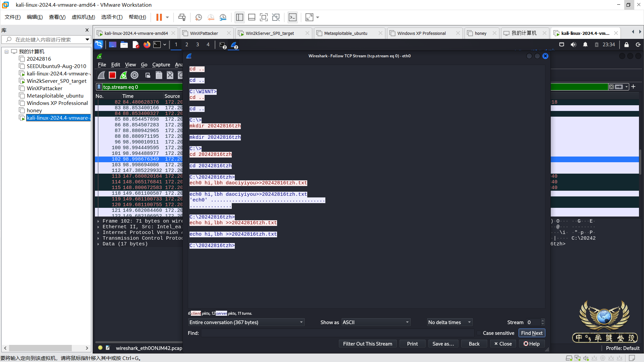Expand the Frame 102 details row
The image size is (644, 362).
pyautogui.click(x=98, y=221)
